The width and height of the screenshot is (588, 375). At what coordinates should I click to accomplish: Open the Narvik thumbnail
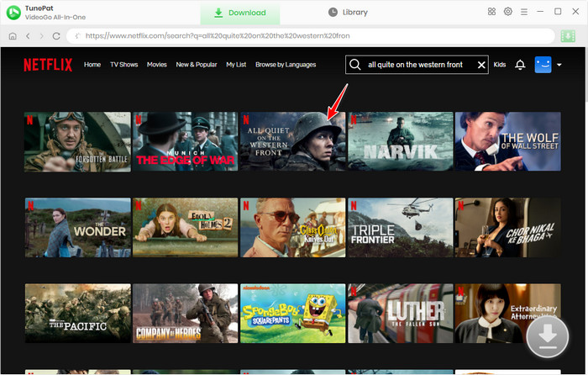(401, 141)
